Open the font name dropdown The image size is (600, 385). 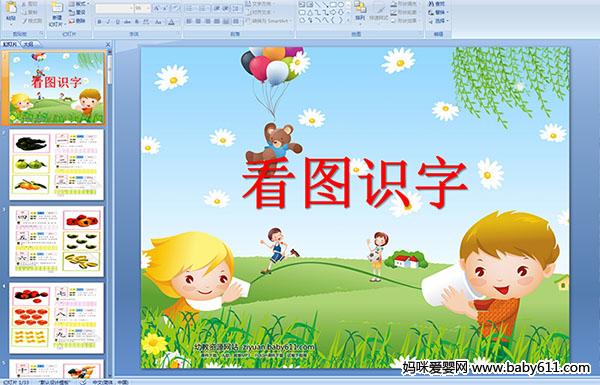pyautogui.click(x=131, y=8)
